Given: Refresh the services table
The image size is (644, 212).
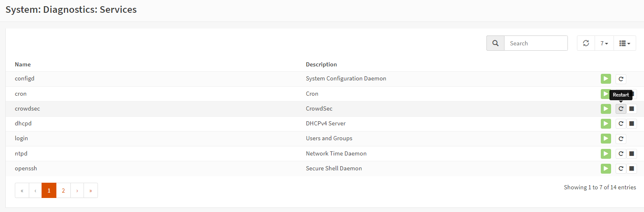Looking at the screenshot, I should (586, 43).
